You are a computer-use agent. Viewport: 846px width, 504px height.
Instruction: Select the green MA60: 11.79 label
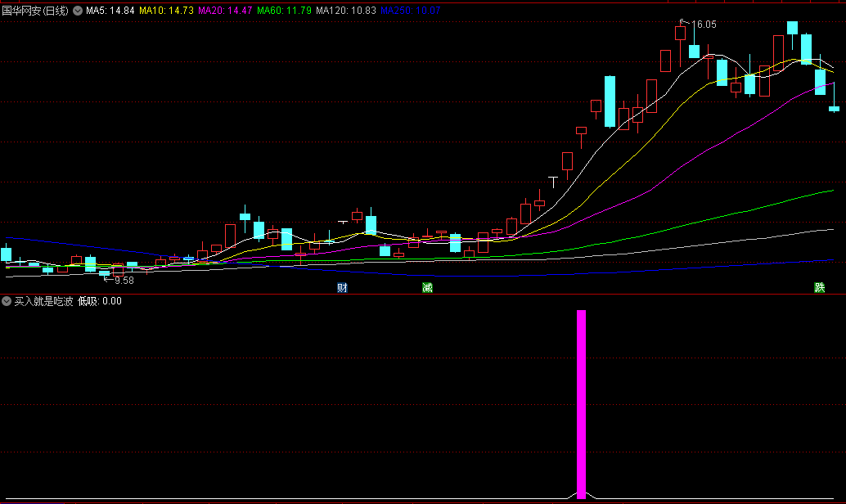coord(284,11)
